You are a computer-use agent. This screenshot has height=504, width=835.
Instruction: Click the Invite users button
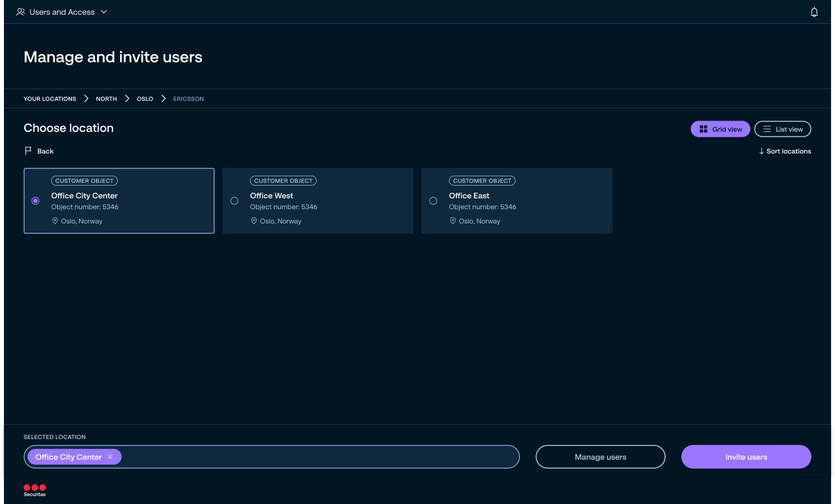tap(746, 457)
